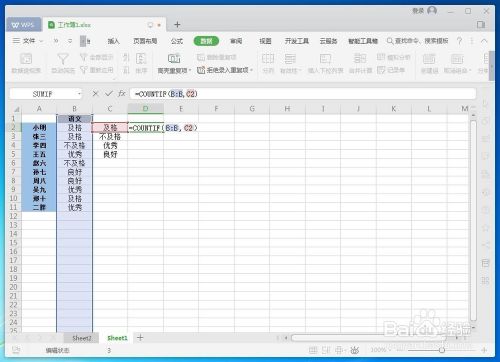The height and width of the screenshot is (362, 500).
Task: Expand the 文件 menu dropdown arrow
Action: pos(41,41)
